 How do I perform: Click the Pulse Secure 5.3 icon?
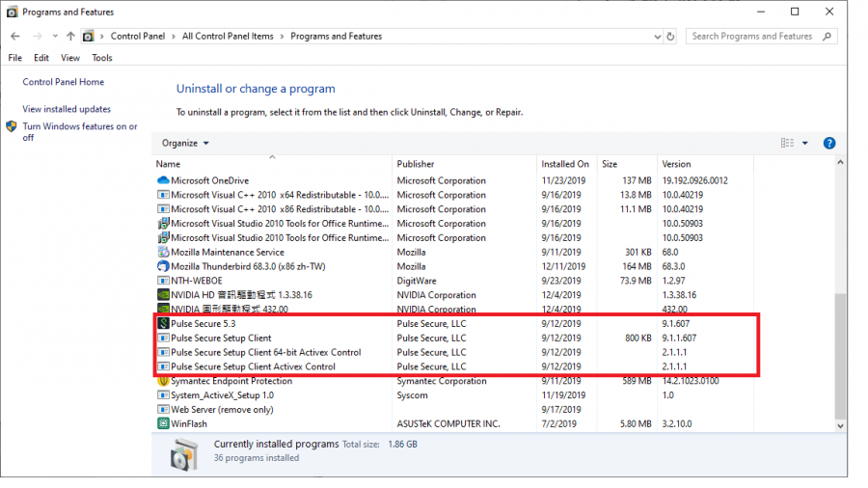pyautogui.click(x=163, y=324)
